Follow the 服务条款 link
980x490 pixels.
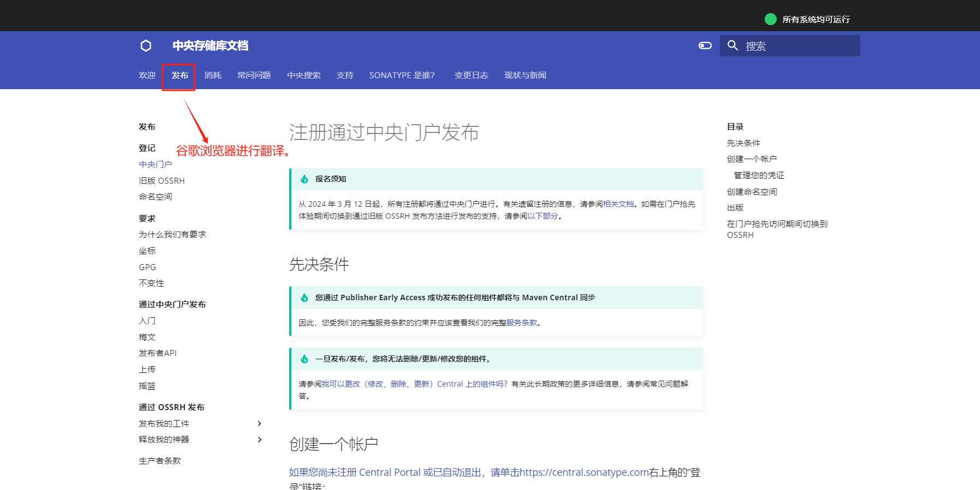pos(522,323)
